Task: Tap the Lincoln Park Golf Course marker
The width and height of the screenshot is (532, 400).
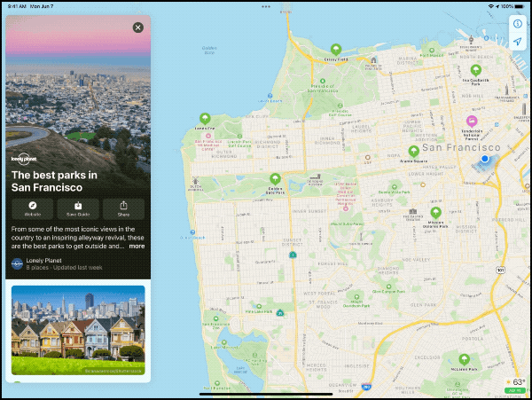Action: tap(239, 136)
